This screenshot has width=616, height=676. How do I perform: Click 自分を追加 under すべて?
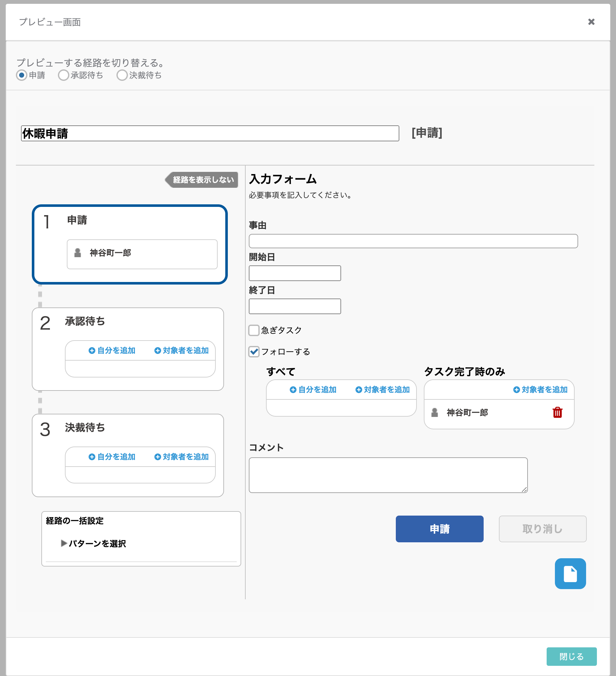tap(313, 389)
